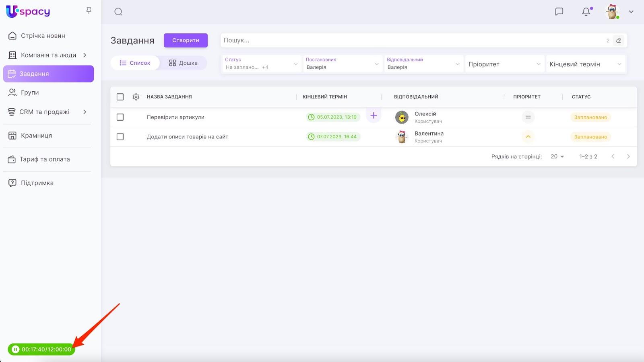
Task: Pin the sidebar with the pin icon
Action: pyautogui.click(x=89, y=10)
